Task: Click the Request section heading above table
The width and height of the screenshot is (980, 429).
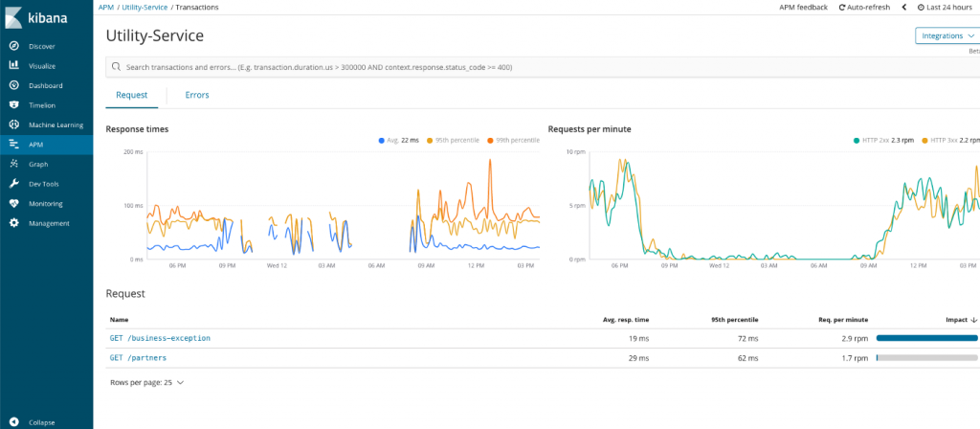Action: pos(125,293)
